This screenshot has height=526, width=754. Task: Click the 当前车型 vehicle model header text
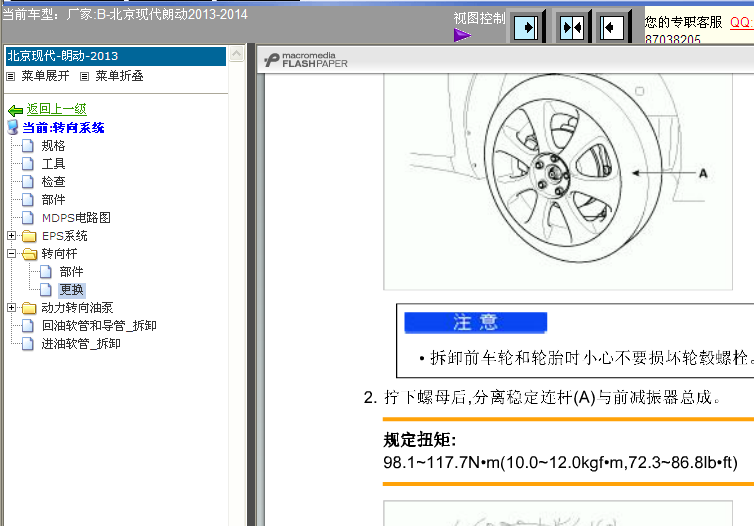coord(125,14)
